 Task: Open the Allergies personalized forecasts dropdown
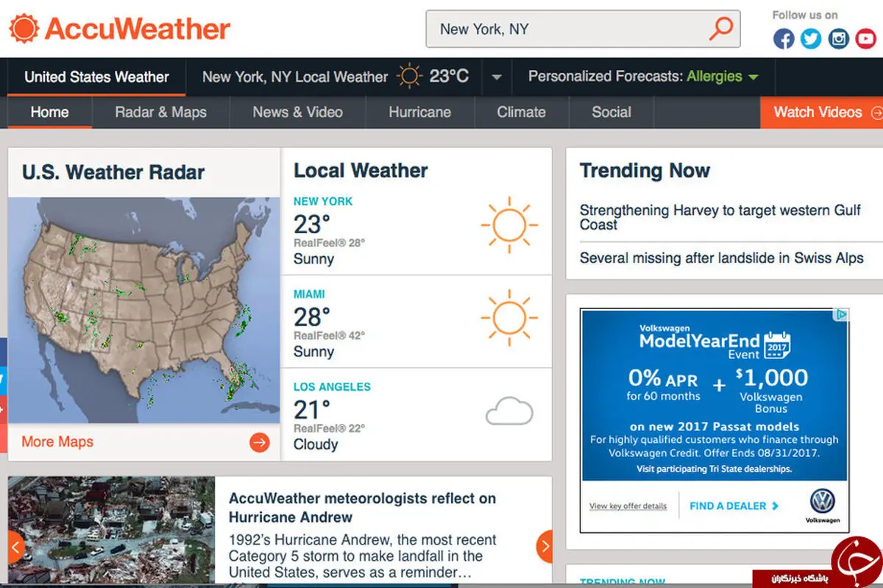723,77
